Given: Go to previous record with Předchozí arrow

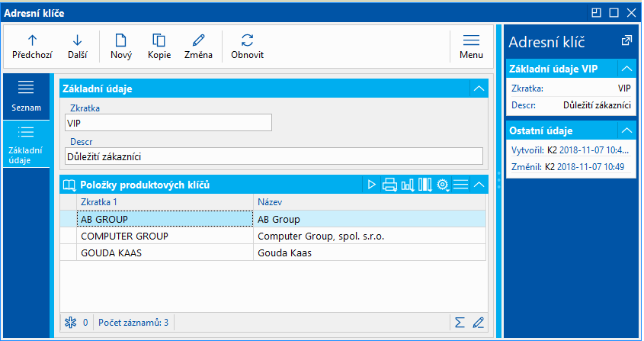Looking at the screenshot, I should click(32, 47).
